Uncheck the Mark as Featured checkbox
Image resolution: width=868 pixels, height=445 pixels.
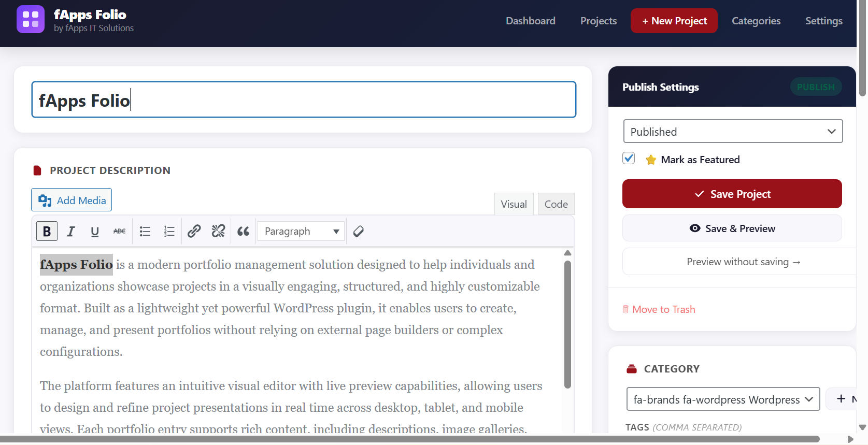click(x=629, y=159)
